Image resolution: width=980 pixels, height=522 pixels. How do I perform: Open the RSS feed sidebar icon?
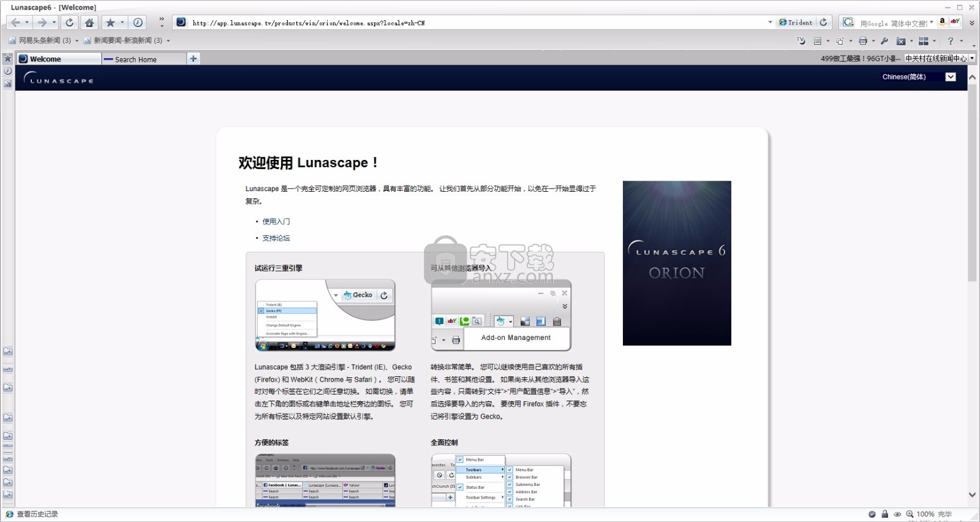(x=8, y=84)
